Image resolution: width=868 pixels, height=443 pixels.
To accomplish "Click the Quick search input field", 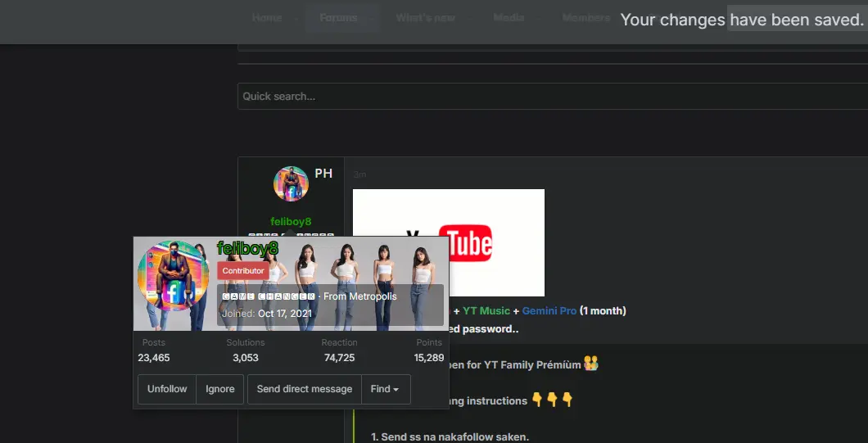I will pos(553,97).
